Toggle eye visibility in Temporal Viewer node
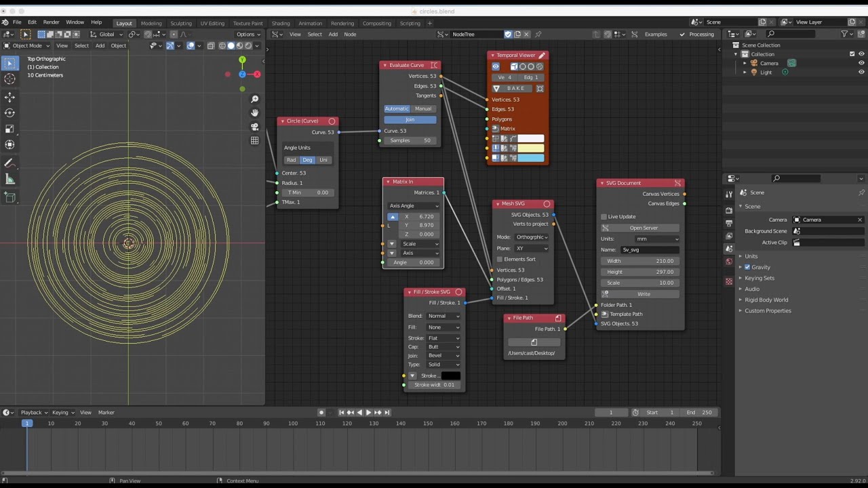Viewport: 868px width, 488px height. point(496,66)
